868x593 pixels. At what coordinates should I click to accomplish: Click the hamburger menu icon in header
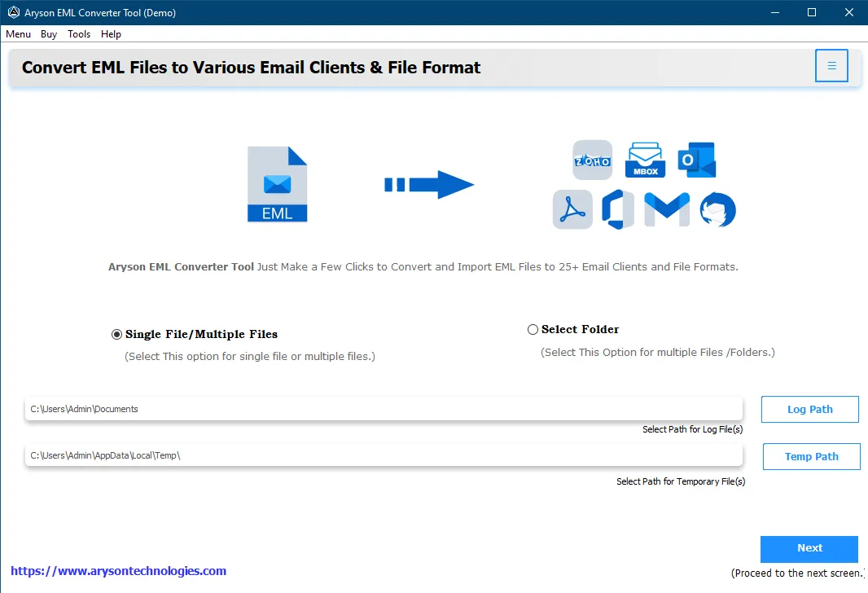[x=831, y=66]
